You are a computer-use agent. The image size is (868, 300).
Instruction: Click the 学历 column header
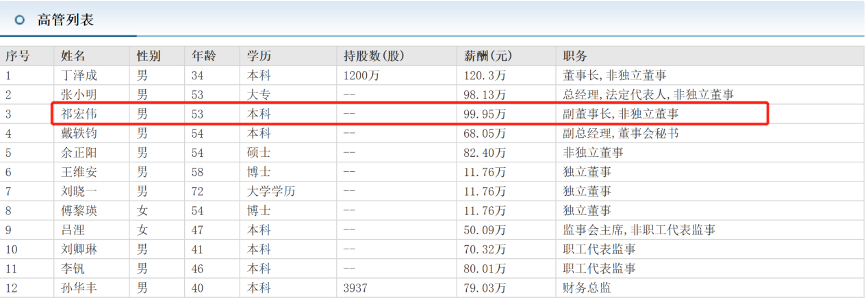pos(260,56)
